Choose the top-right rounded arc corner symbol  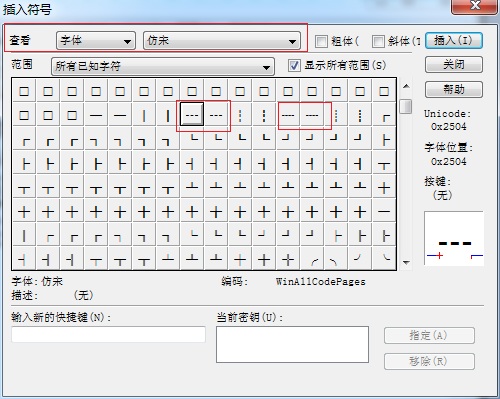point(336,259)
